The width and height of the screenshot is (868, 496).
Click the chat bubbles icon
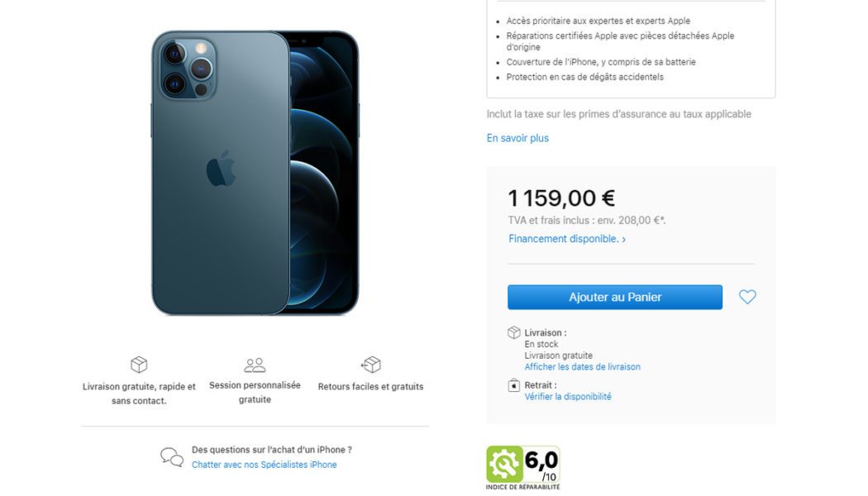click(x=172, y=457)
